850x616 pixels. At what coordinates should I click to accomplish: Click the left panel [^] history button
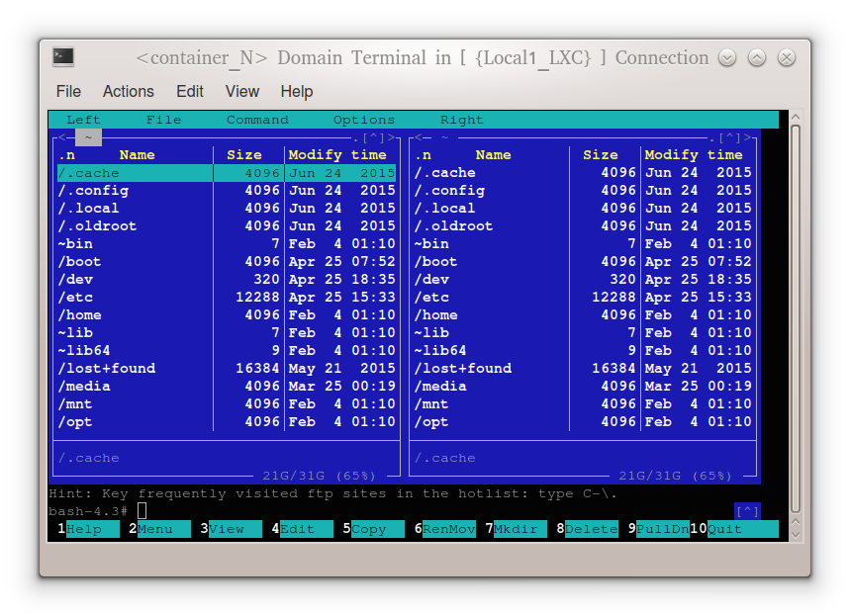coord(373,137)
